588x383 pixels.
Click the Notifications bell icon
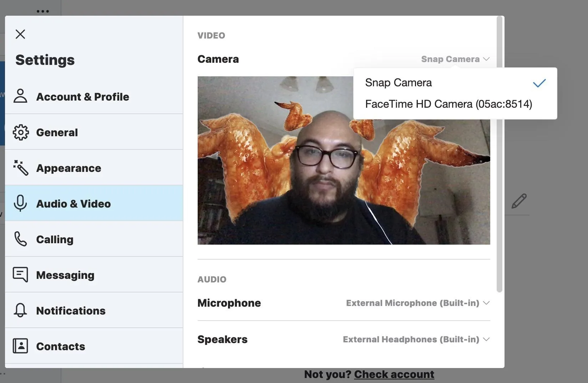point(20,310)
